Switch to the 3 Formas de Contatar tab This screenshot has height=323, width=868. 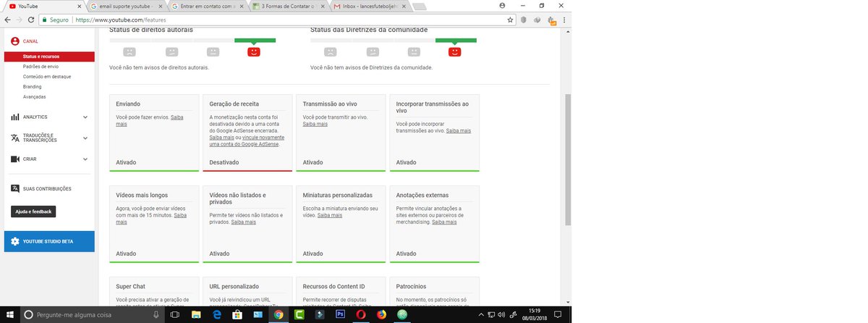click(x=289, y=6)
